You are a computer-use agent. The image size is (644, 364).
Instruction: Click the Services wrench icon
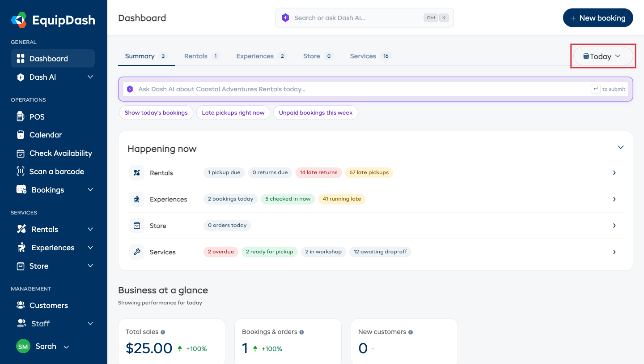pos(137,252)
